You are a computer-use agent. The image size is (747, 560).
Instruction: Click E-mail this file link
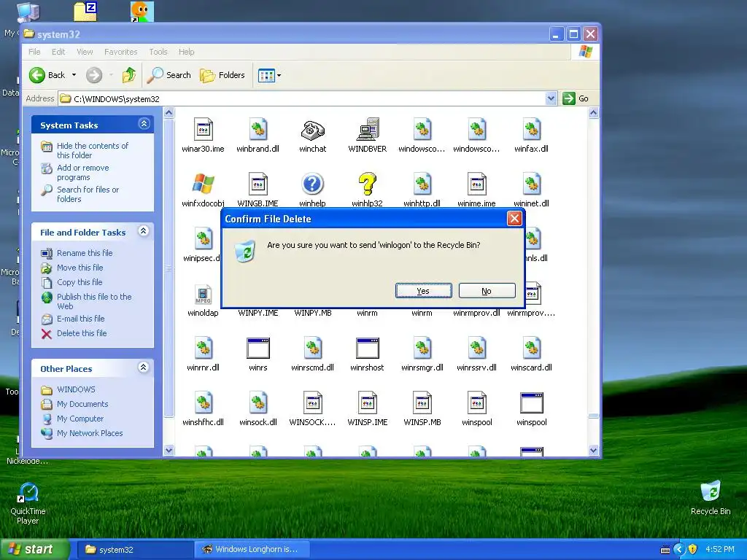click(x=80, y=319)
